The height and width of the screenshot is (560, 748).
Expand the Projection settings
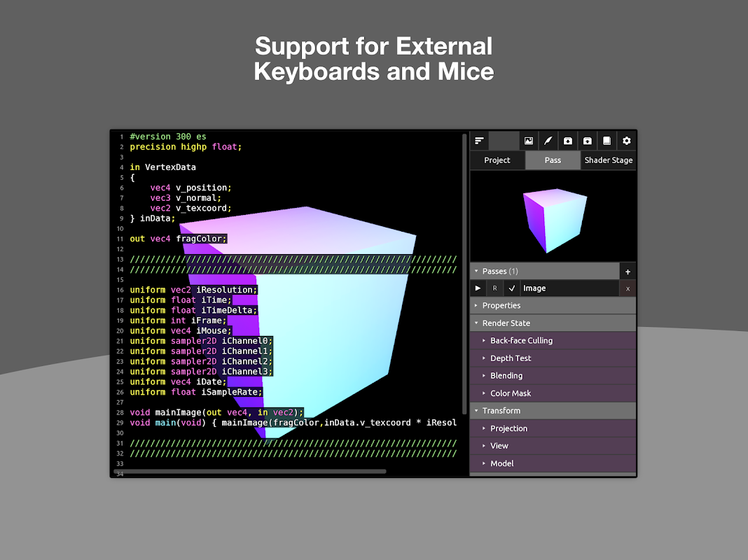[553, 428]
